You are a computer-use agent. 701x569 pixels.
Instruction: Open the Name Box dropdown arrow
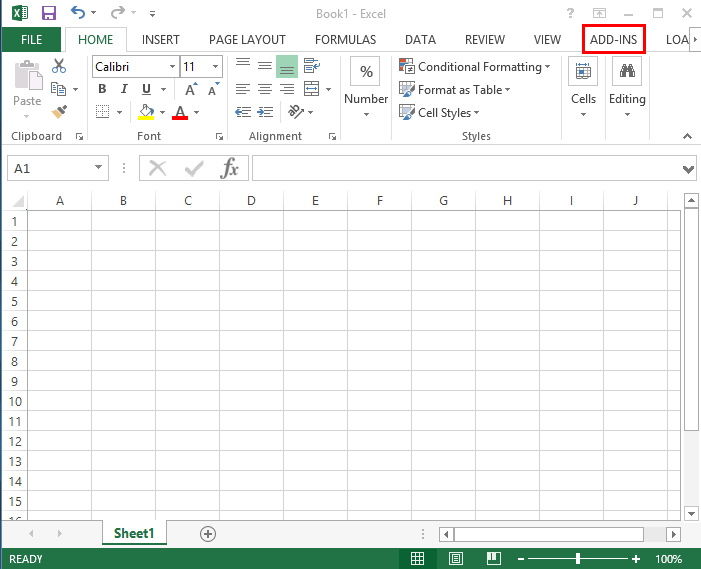point(98,168)
